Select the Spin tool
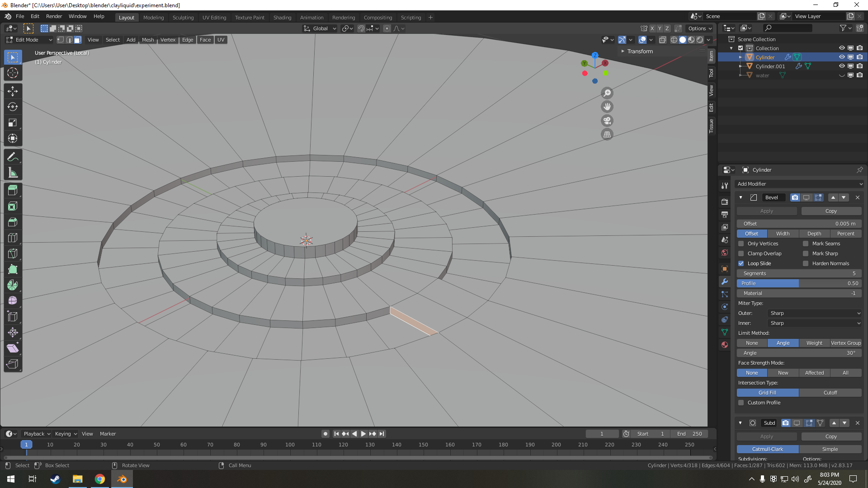Image resolution: width=868 pixels, height=488 pixels. tap(13, 285)
